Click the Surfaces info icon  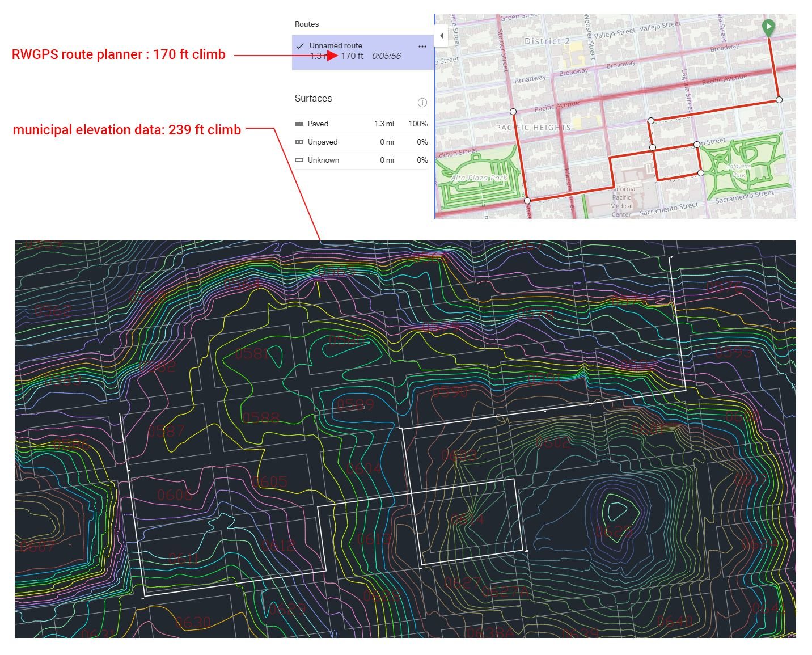click(x=422, y=103)
